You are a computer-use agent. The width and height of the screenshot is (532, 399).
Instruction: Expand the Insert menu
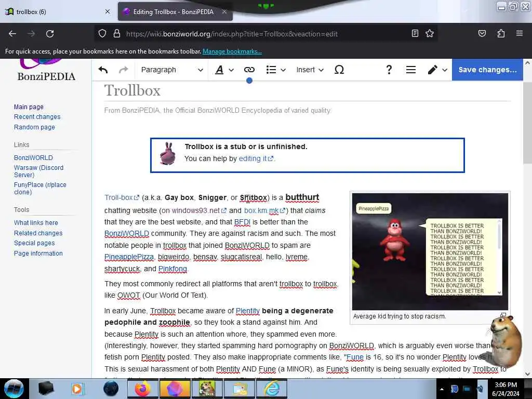pos(310,70)
